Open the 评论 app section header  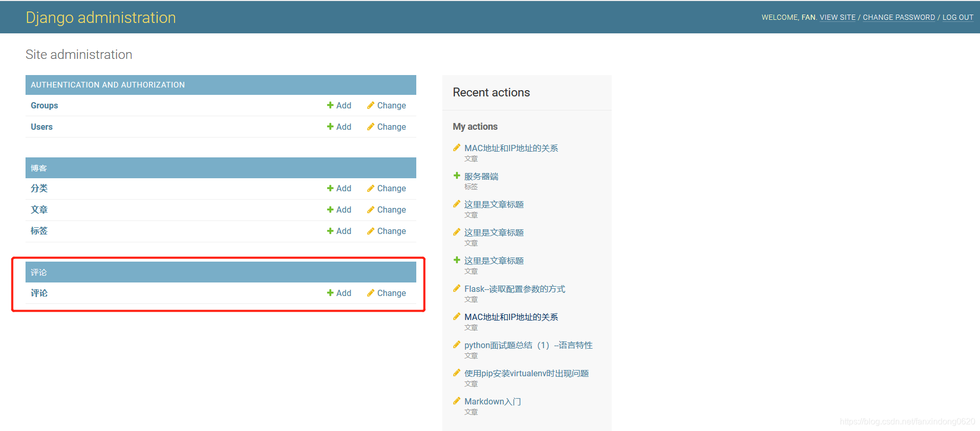pos(39,272)
